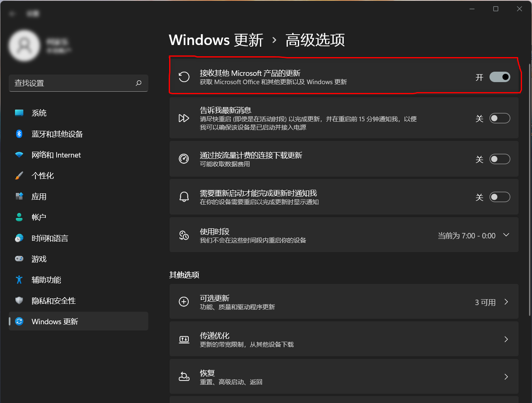This screenshot has width=532, height=403.
Task: Enable the 告诉我最新消息 toggle
Action: (x=500, y=118)
